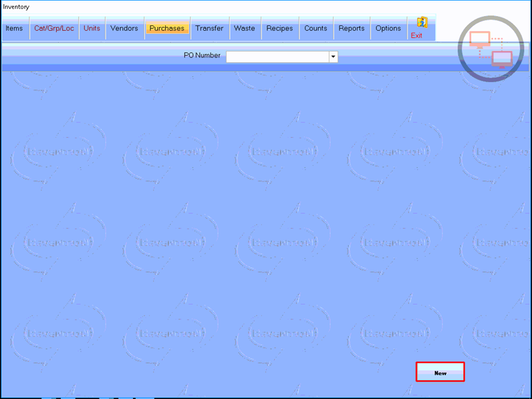Open the Items tab
532x399 pixels.
click(15, 29)
